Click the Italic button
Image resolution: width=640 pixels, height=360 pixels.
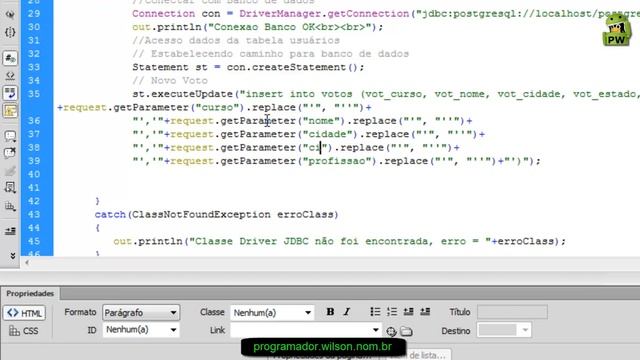point(347,312)
